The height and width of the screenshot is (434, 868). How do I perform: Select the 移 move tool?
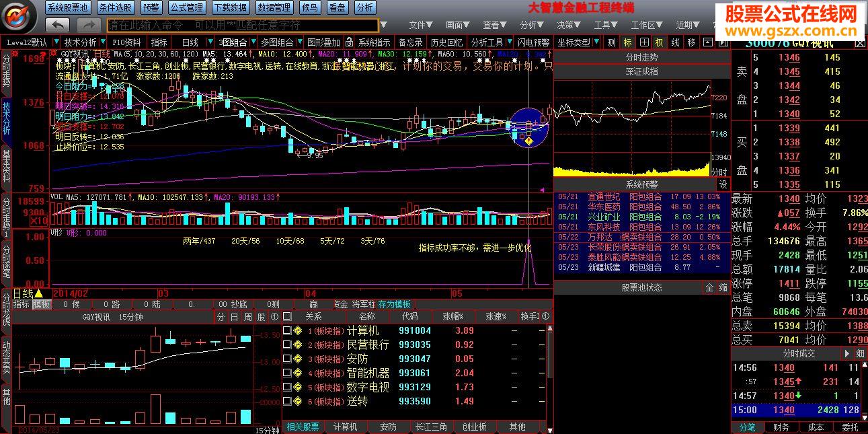[x=691, y=42]
